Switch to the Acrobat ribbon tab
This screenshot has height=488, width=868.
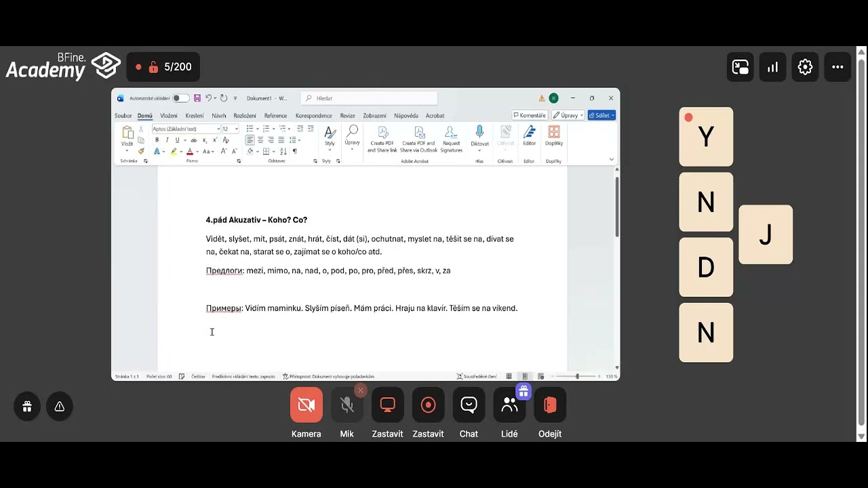(435, 116)
